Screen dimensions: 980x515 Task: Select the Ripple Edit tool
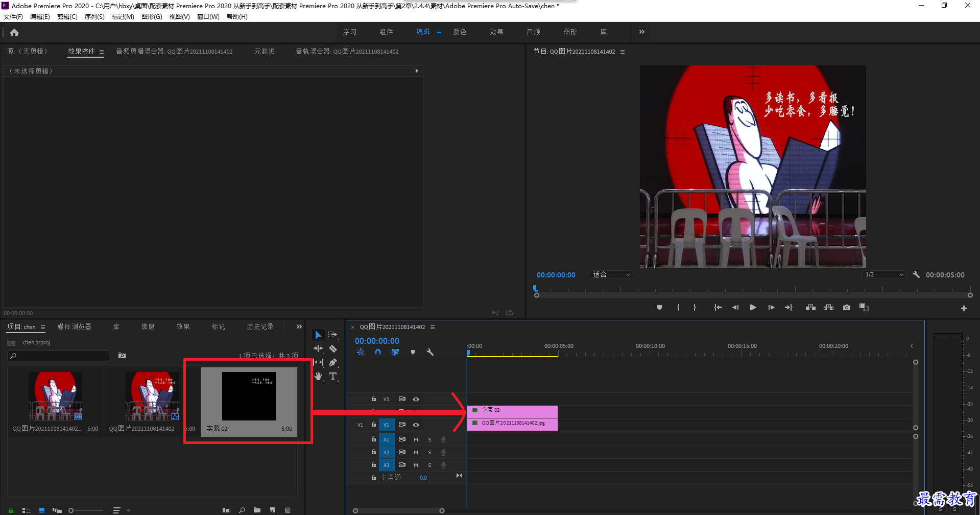(x=318, y=348)
